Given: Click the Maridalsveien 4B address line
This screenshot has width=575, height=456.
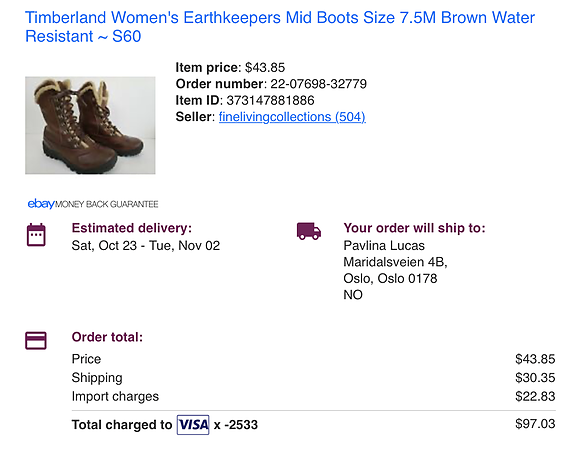Looking at the screenshot, I should coord(395,262).
